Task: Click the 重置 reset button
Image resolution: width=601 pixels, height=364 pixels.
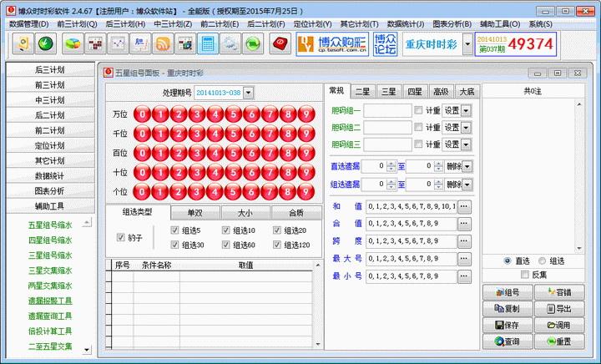Action: point(559,341)
